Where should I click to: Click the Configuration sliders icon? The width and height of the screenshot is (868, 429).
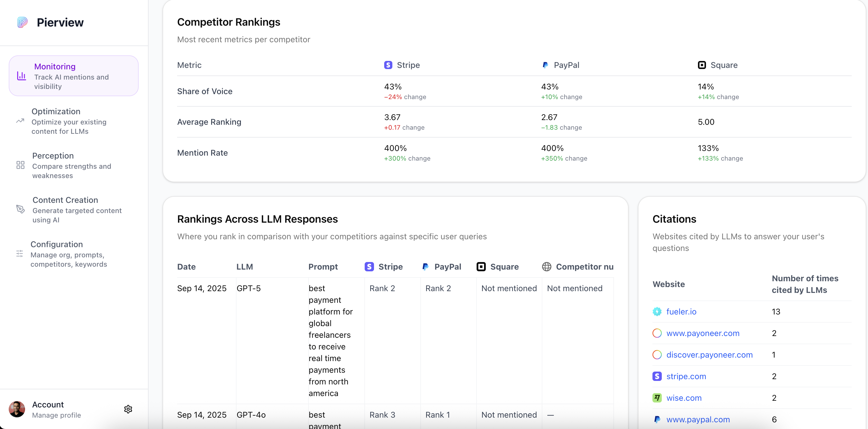(x=20, y=254)
